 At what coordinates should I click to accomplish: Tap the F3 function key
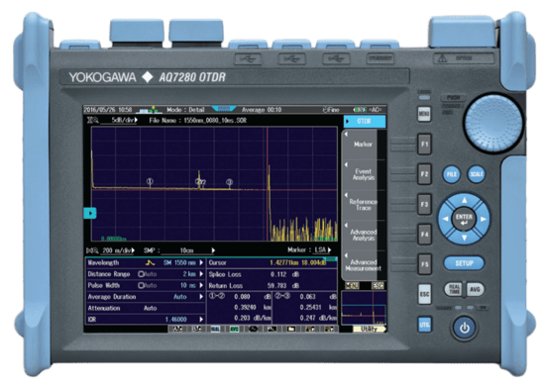pyautogui.click(x=424, y=204)
